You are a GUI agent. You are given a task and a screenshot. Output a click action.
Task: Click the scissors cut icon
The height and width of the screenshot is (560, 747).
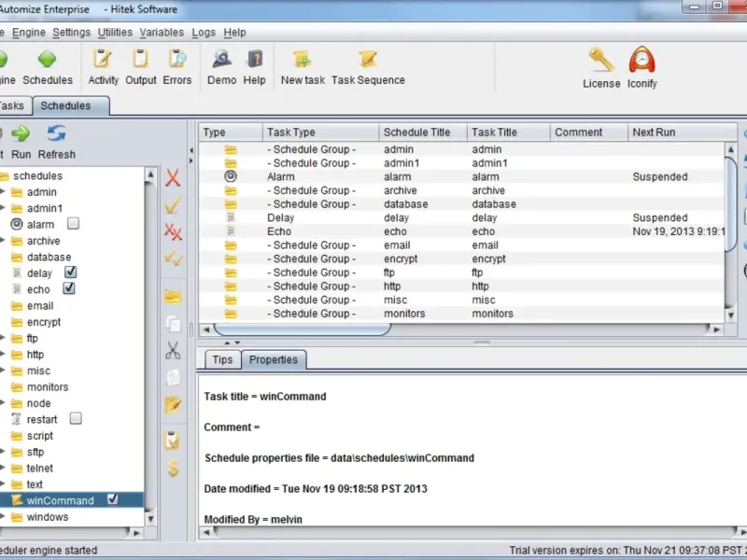point(173,351)
